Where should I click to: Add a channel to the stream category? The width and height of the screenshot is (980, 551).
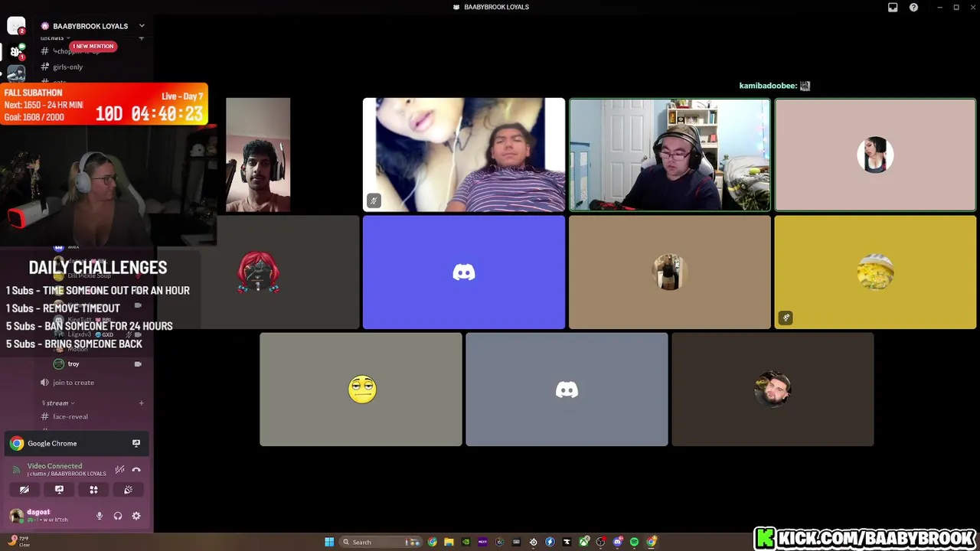[x=142, y=403]
